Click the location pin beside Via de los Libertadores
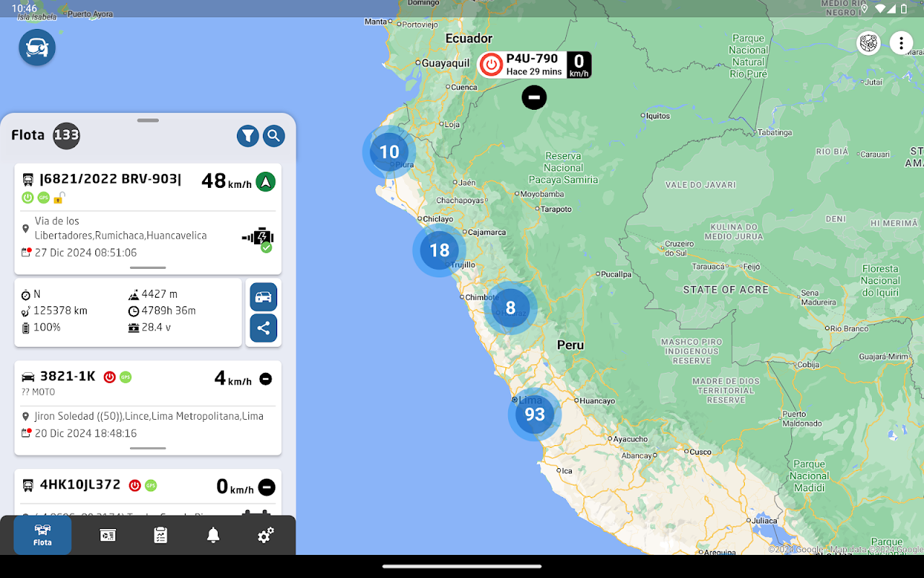The image size is (924, 578). click(x=26, y=228)
